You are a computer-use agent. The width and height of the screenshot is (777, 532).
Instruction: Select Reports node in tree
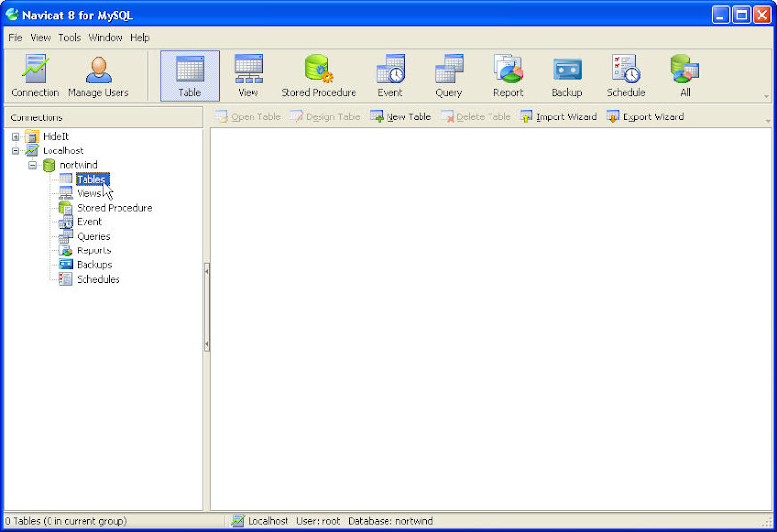[x=93, y=250]
